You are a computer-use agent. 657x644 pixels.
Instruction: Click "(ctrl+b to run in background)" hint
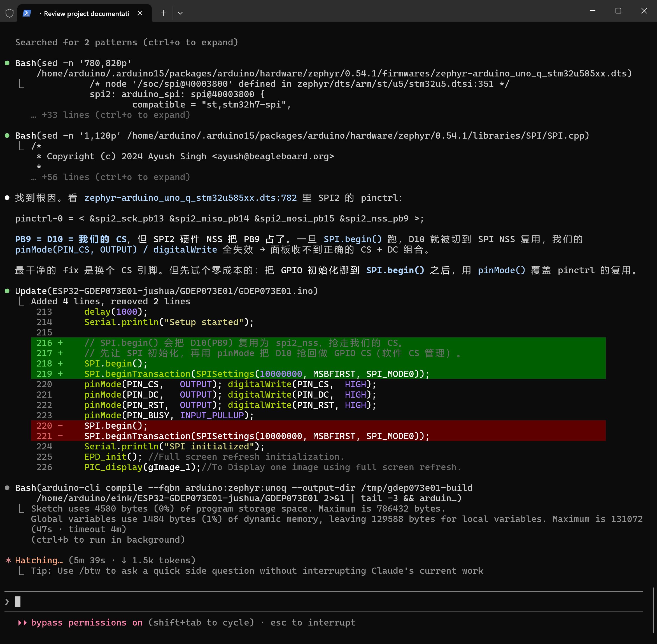point(108,540)
